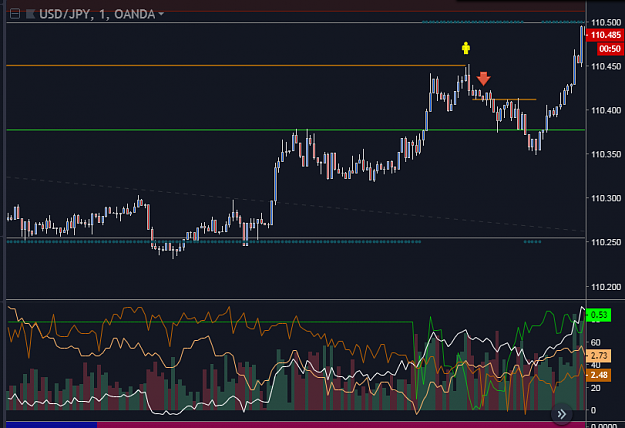Select the yellow figure marker above the candle
Image resolution: width=625 pixels, height=428 pixels.
466,48
